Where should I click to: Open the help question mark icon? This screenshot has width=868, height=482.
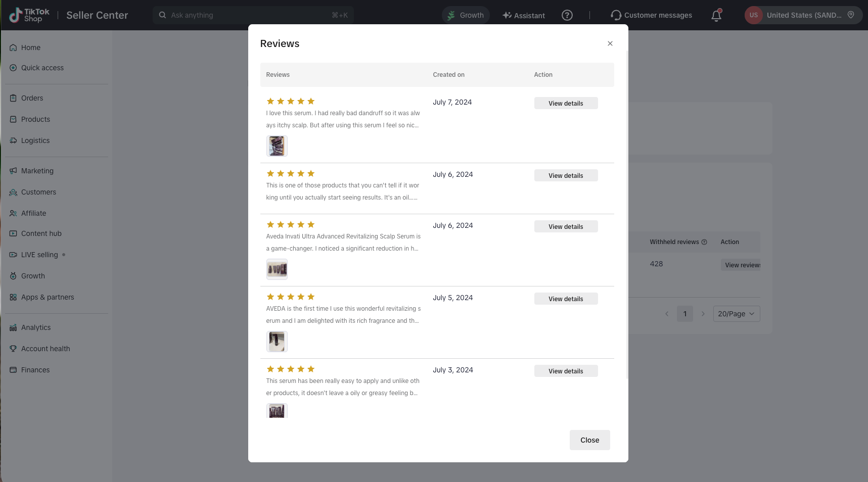pos(567,15)
